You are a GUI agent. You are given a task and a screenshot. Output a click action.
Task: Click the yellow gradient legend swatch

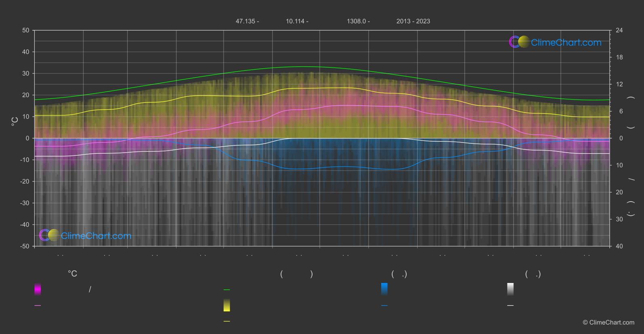click(x=227, y=305)
